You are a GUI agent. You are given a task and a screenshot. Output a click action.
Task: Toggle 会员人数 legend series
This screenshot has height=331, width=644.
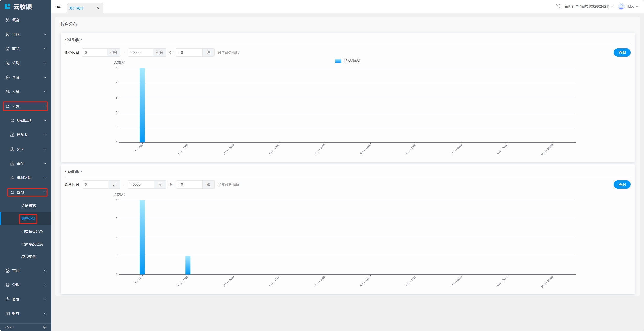coord(347,61)
